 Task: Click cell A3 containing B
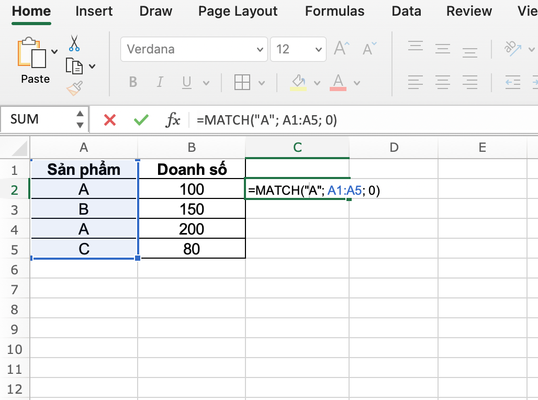84,209
